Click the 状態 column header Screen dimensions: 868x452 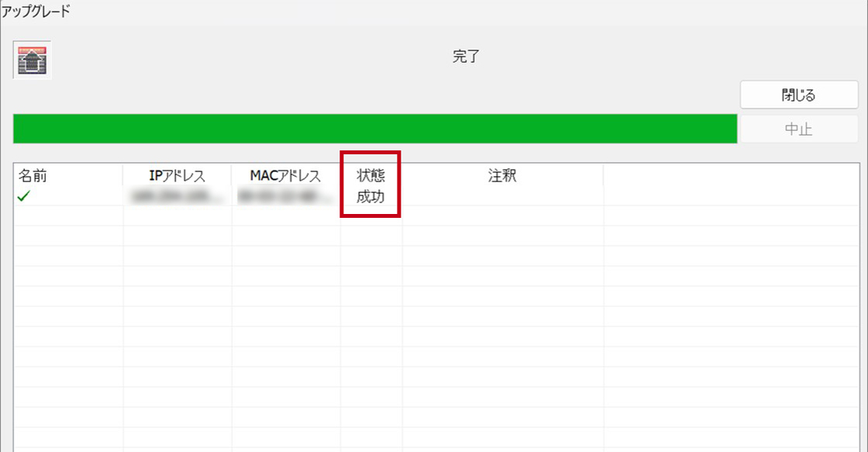tap(371, 175)
